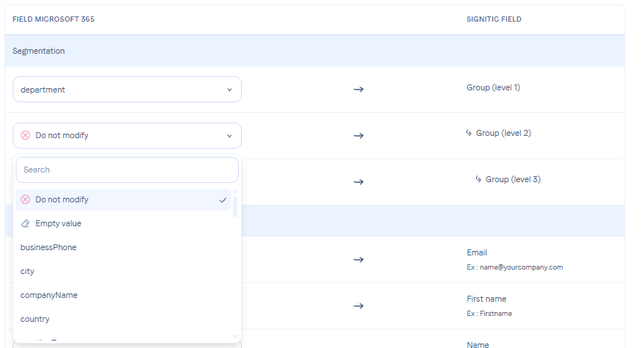Click the sub-level arrow icon before Group (level 2)
The width and height of the screenshot is (644, 348).
(x=469, y=133)
